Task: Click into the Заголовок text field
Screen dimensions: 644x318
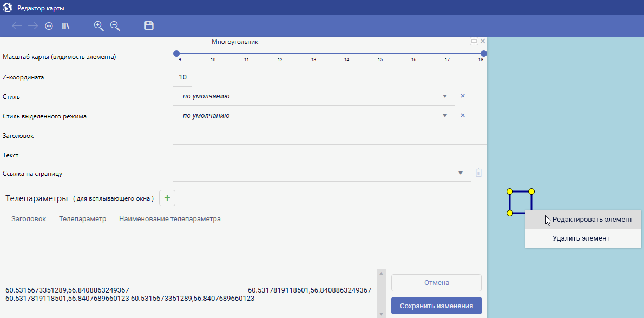Action: point(330,136)
